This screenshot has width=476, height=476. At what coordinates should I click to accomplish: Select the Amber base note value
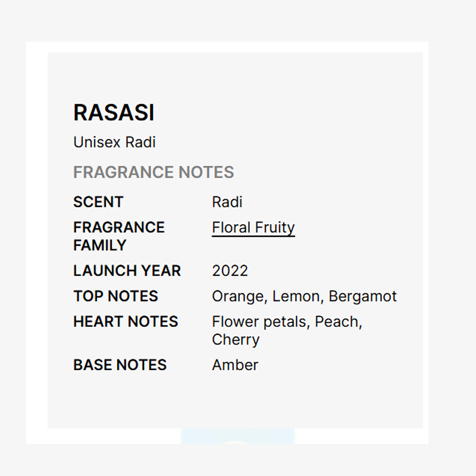point(235,365)
